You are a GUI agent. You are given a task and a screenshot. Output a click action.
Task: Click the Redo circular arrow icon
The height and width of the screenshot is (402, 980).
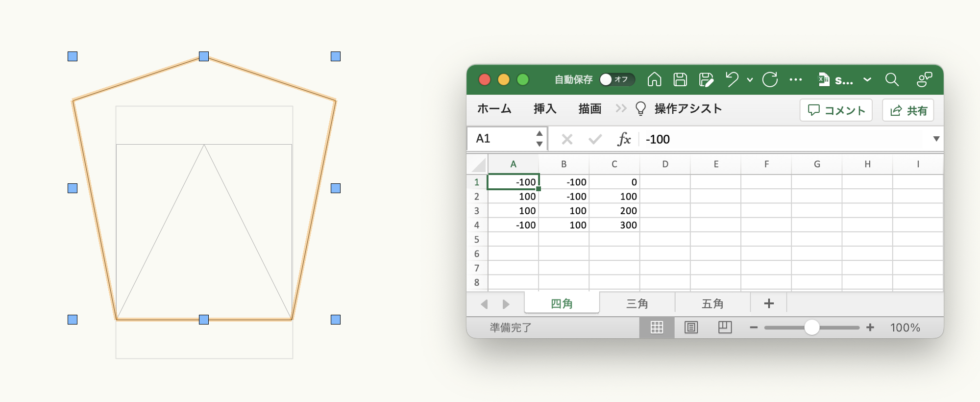(x=770, y=79)
